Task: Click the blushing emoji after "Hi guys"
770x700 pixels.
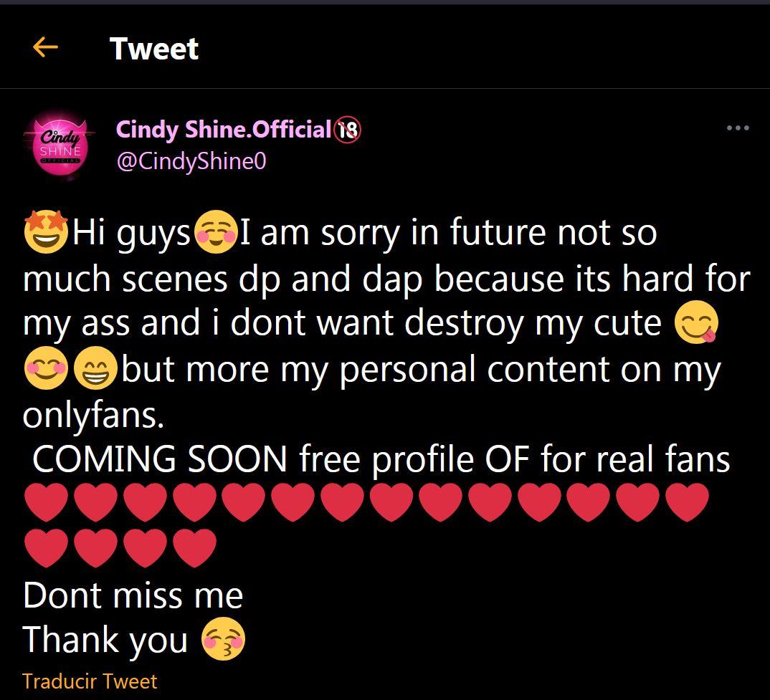Action: tap(216, 233)
